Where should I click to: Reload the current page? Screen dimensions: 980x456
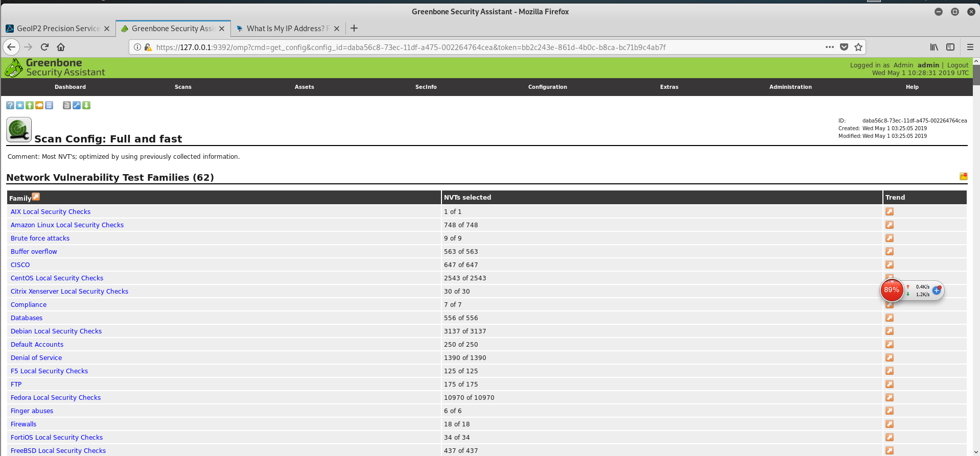pyautogui.click(x=44, y=47)
